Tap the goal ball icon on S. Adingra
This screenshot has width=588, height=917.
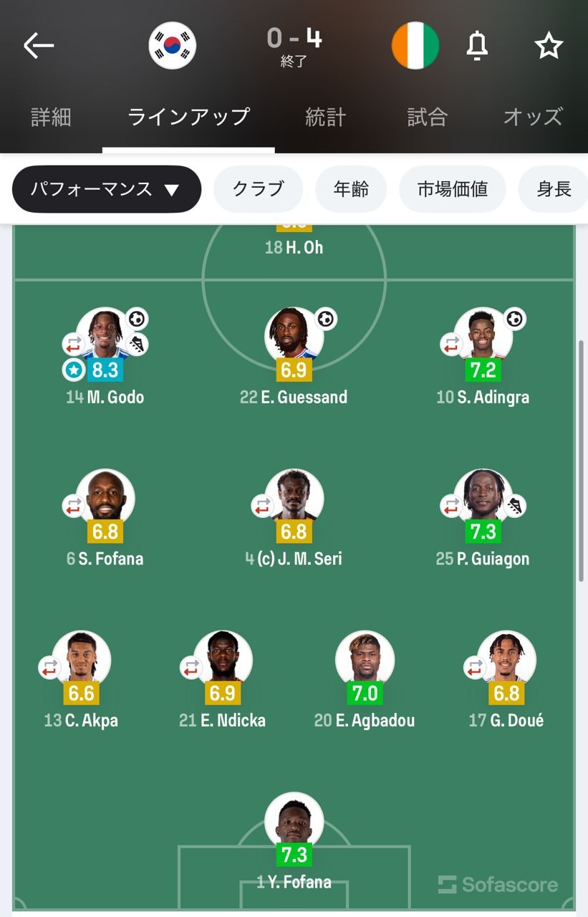coord(514,318)
